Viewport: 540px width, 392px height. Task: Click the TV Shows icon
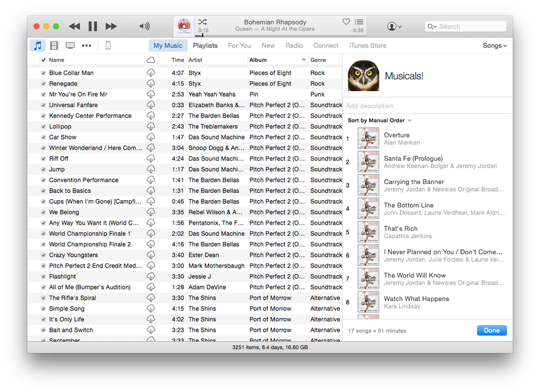(x=70, y=45)
